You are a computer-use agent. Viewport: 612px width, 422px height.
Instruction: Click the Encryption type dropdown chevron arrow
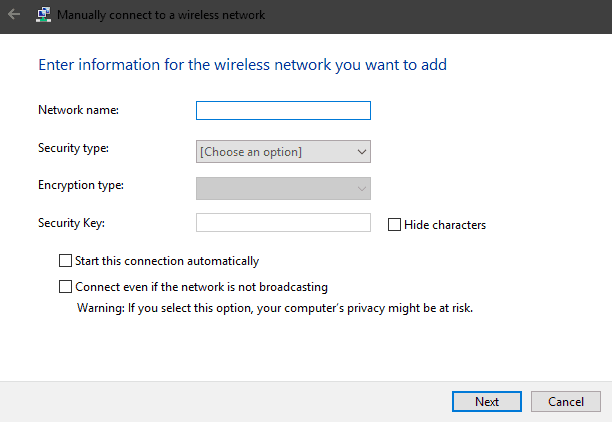coord(361,188)
